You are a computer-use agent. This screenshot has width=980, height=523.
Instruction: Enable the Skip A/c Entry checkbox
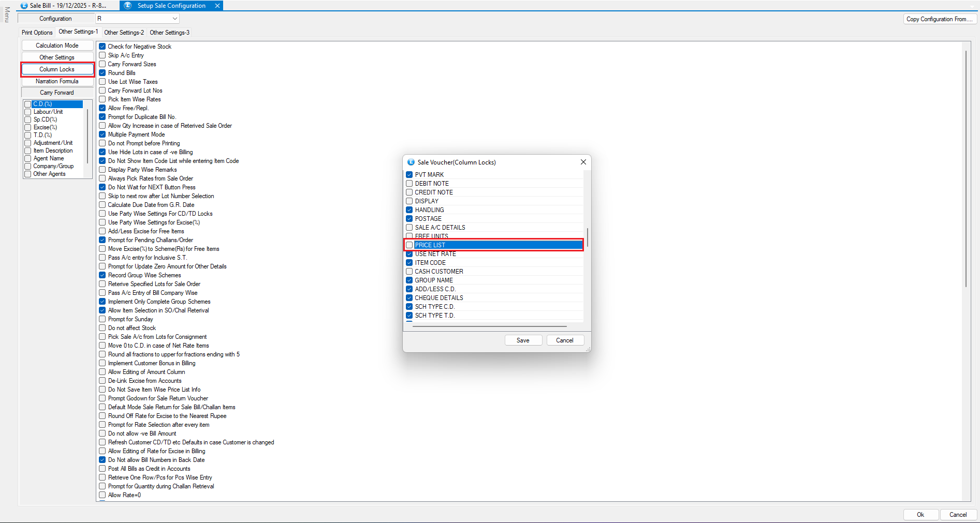103,55
